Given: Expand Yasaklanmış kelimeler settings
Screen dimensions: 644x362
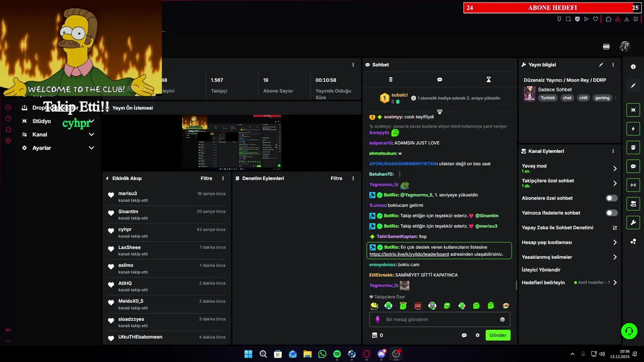Looking at the screenshot, I should click(614, 257).
